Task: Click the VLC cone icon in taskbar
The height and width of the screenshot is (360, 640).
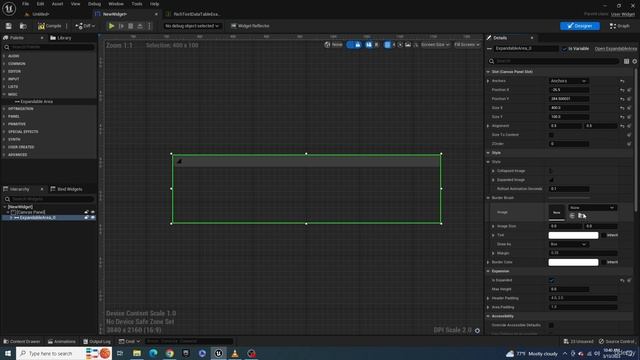Action: (x=235, y=353)
